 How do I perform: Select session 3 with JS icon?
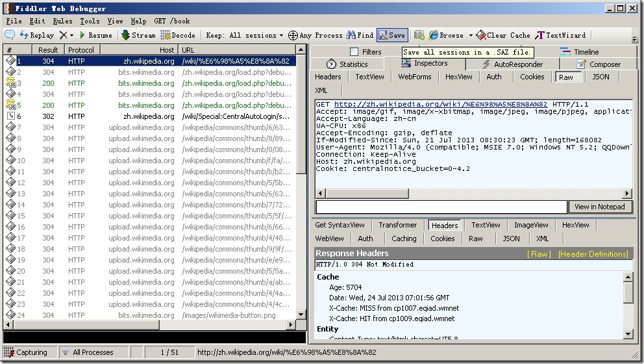[149, 83]
